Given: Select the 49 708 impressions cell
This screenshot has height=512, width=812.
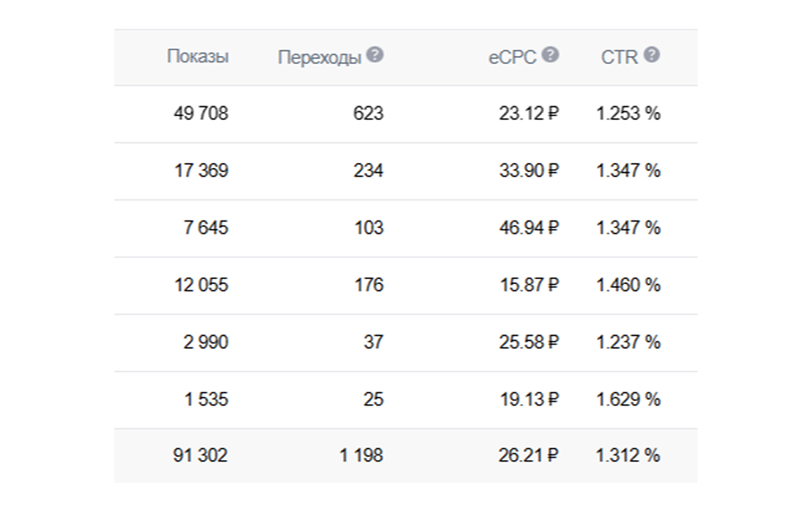Looking at the screenshot, I should click(x=201, y=114).
